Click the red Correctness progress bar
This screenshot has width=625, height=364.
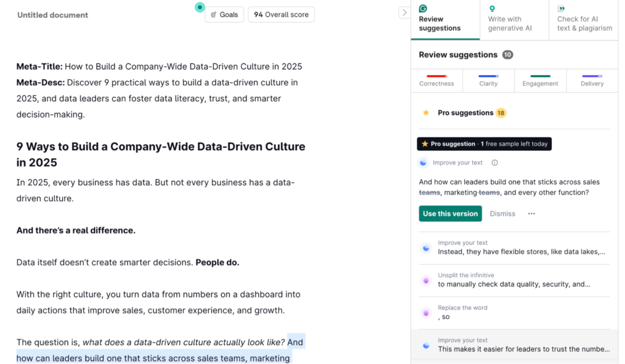tap(436, 76)
